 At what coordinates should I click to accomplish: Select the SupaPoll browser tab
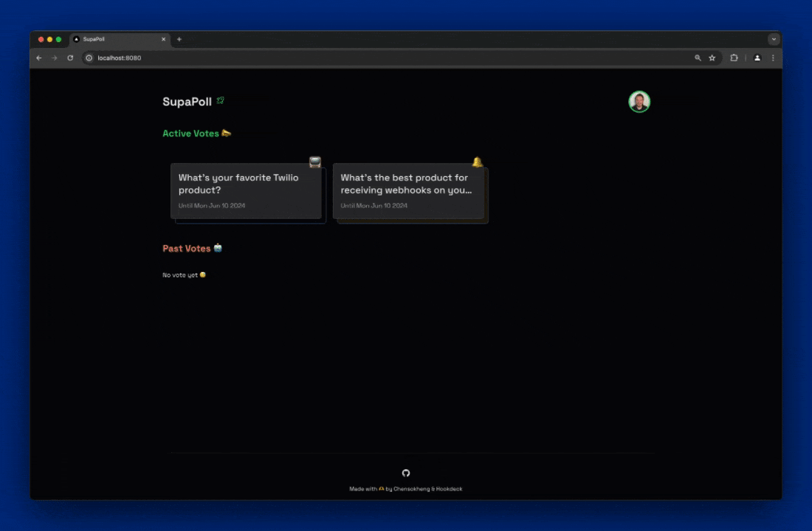pos(120,39)
